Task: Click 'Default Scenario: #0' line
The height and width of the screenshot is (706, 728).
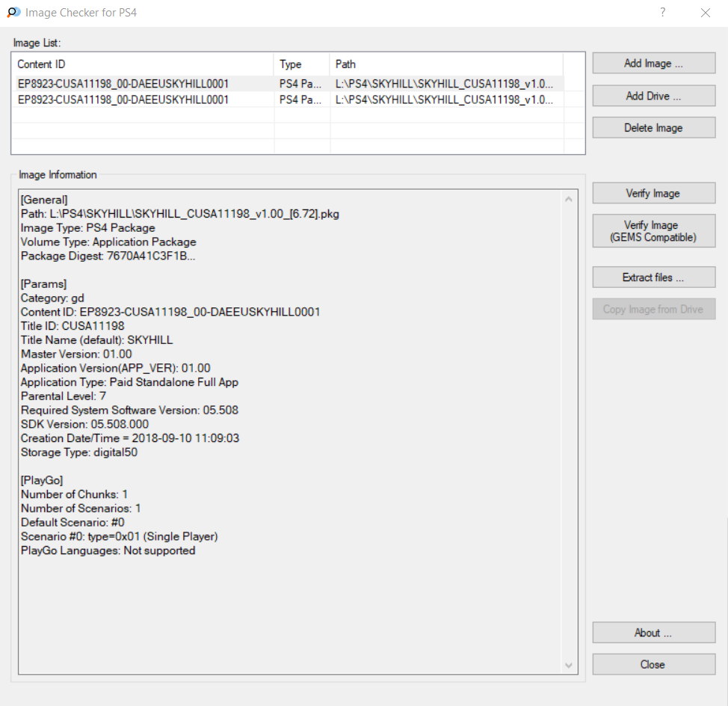Action: coord(73,522)
